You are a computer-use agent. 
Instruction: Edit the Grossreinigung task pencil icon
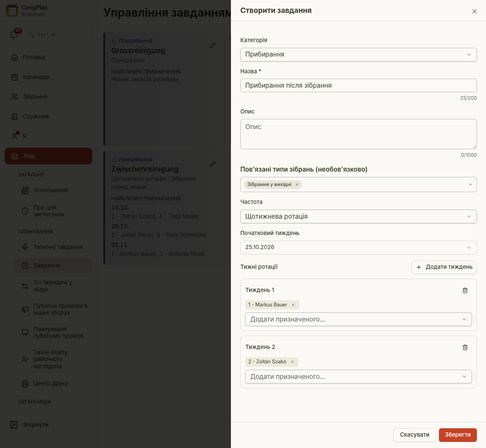(x=213, y=45)
